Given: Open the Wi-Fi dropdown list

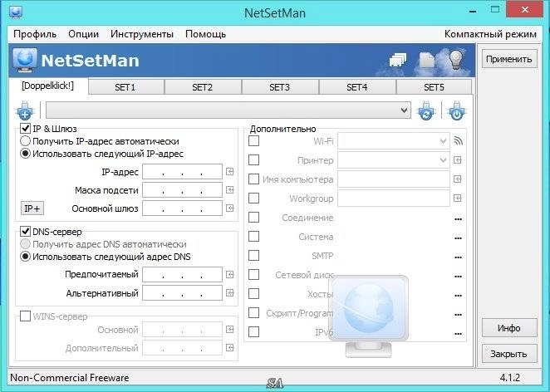Looking at the screenshot, I should point(394,141).
